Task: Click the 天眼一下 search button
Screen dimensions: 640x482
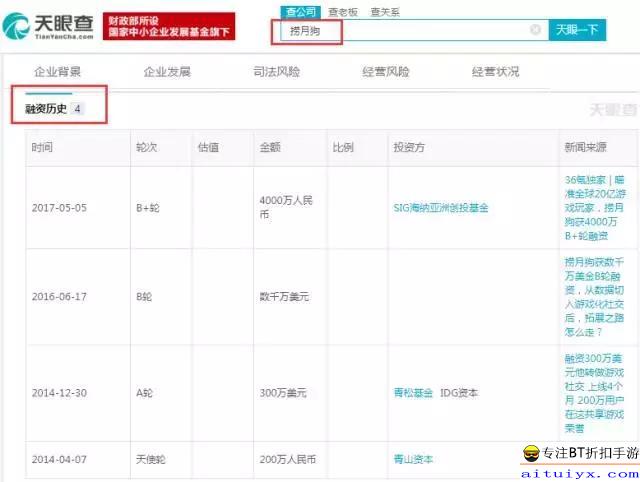Action: (577, 30)
